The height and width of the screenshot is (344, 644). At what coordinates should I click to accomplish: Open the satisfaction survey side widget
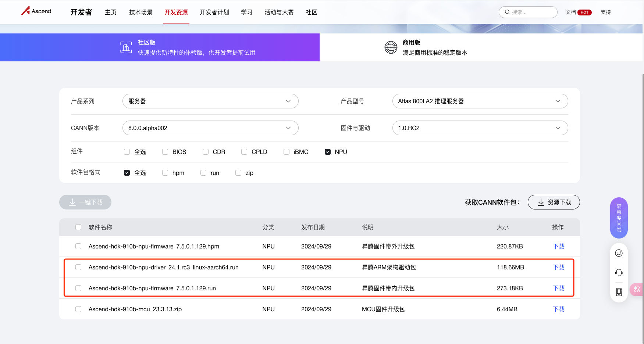point(619,218)
